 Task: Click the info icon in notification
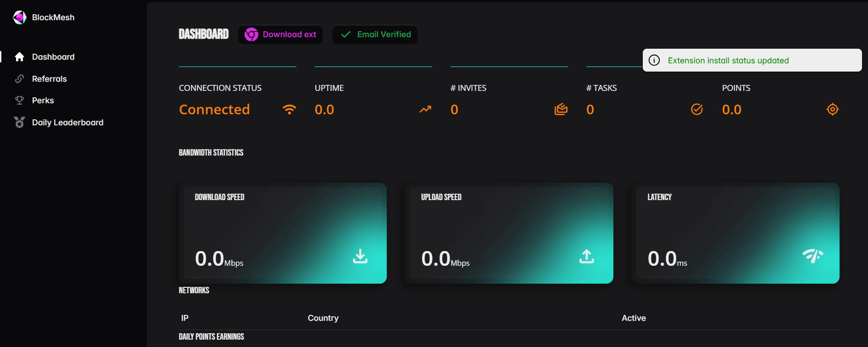coord(654,60)
